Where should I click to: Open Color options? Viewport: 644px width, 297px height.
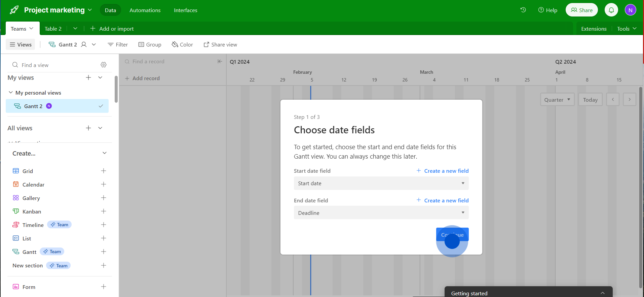coord(182,44)
